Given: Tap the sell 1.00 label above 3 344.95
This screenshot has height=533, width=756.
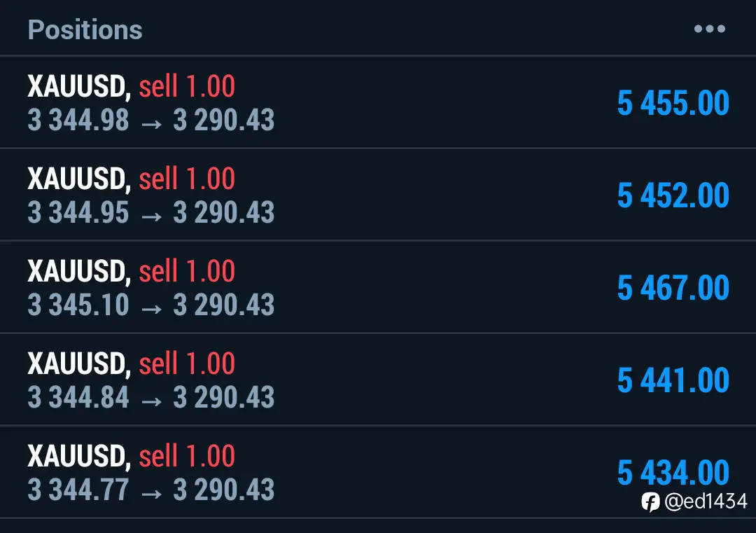Looking at the screenshot, I should coord(187,179).
